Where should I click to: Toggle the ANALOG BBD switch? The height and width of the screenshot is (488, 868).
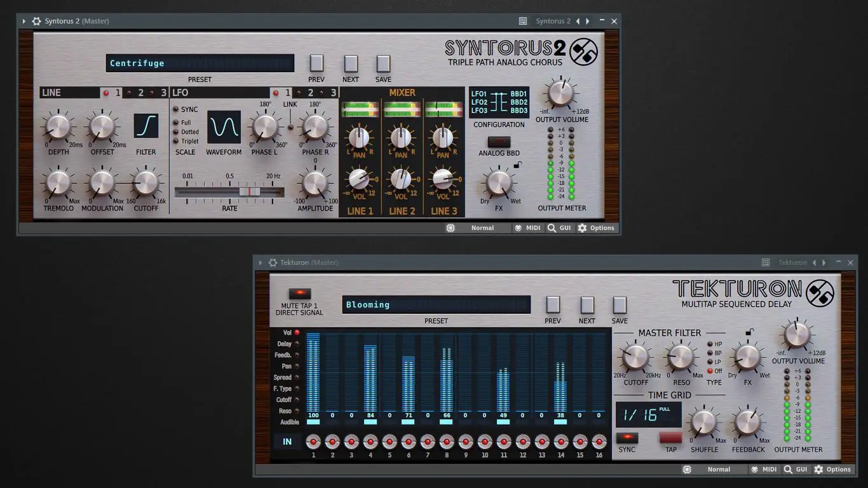499,141
